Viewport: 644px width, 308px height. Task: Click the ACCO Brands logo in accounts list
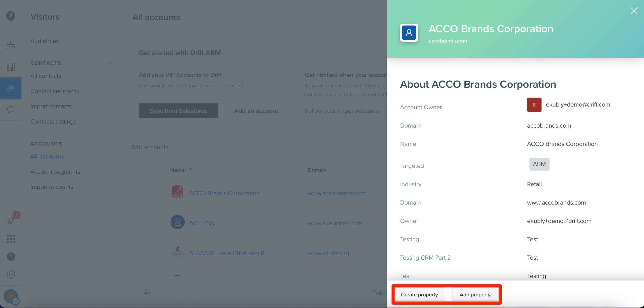pyautogui.click(x=177, y=192)
